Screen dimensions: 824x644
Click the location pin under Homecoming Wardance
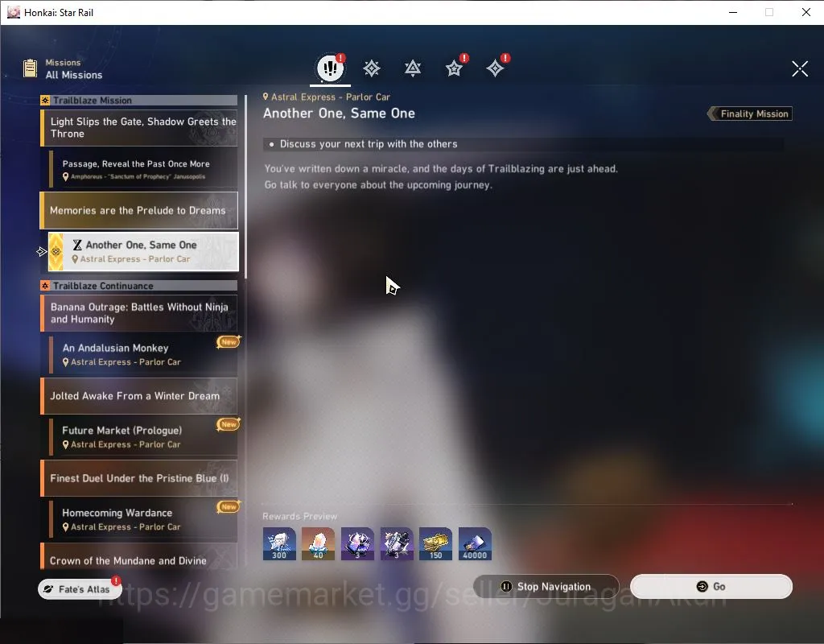pyautogui.click(x=66, y=526)
